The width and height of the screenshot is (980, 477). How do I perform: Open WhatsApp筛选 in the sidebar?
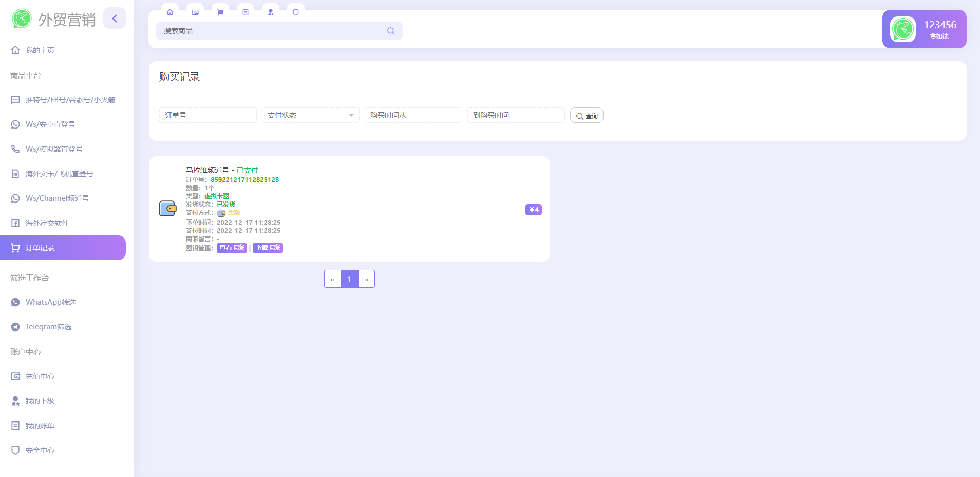click(x=51, y=302)
